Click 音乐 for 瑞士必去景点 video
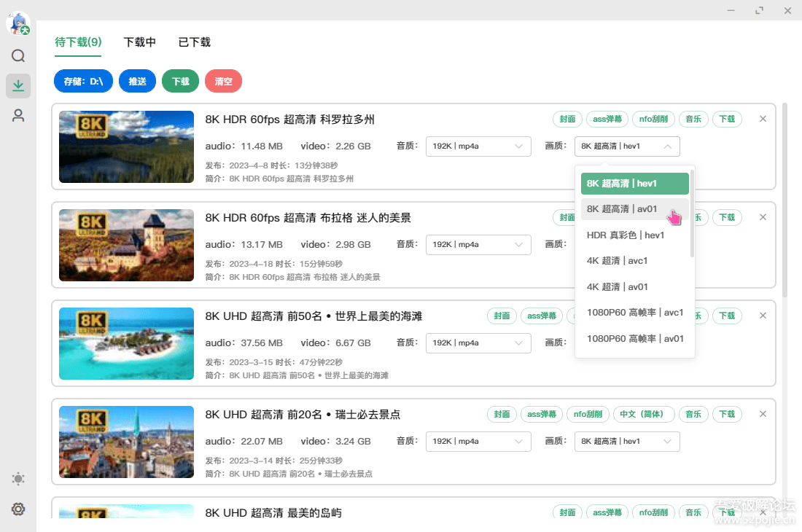 693,414
